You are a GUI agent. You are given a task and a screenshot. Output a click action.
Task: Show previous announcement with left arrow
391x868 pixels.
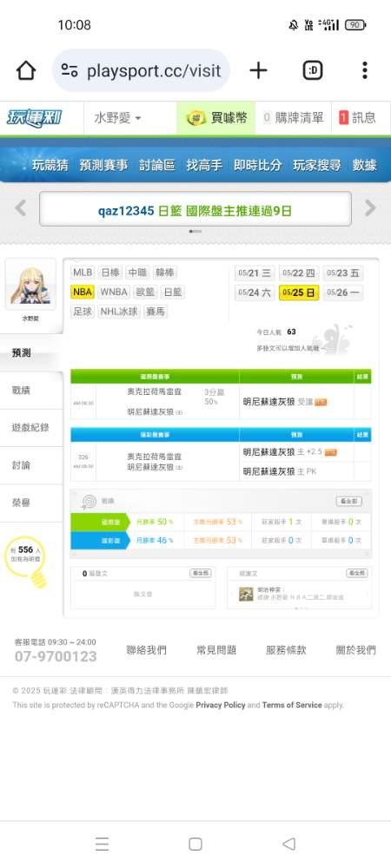point(21,208)
